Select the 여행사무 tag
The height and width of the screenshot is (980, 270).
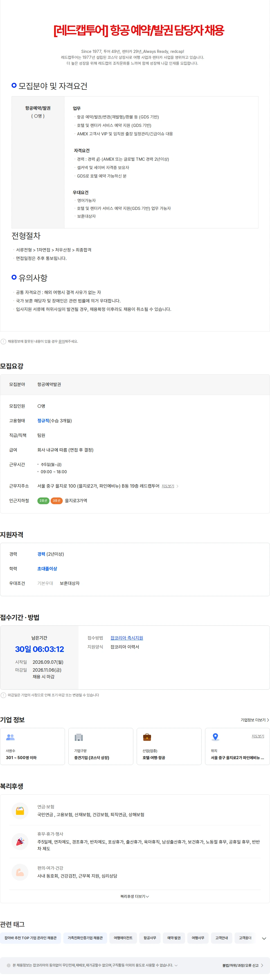(x=198, y=938)
